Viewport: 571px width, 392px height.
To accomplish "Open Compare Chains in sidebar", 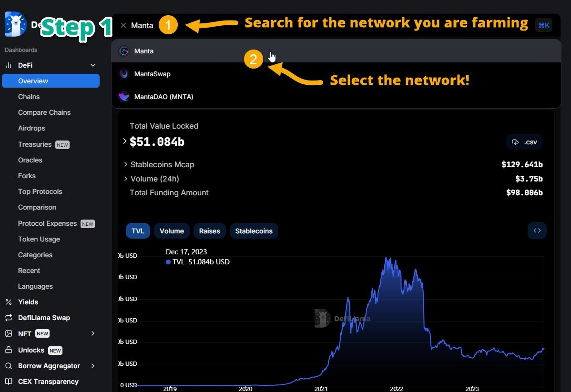I will coord(44,112).
